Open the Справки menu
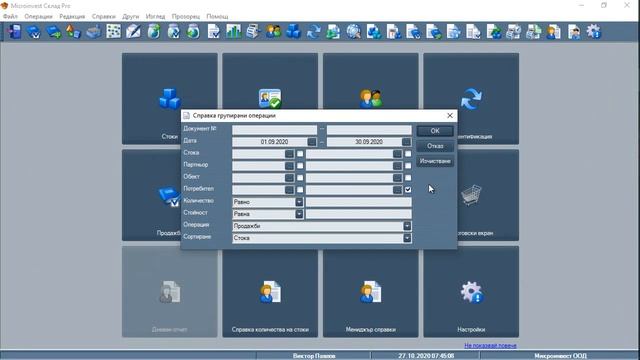 pos(104,16)
